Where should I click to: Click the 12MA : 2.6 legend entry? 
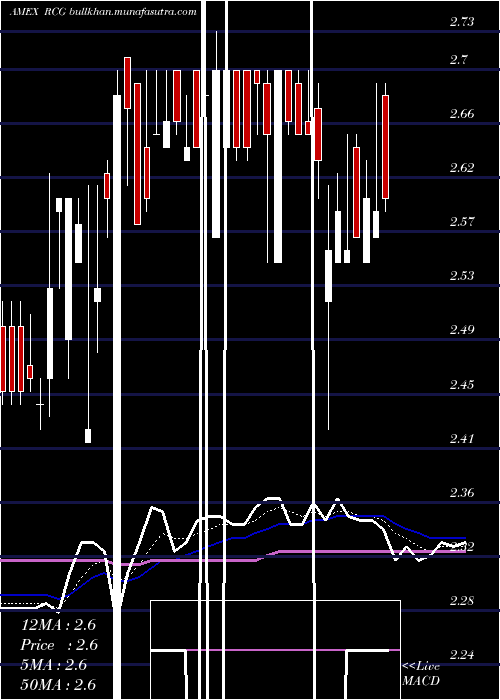coord(58,625)
